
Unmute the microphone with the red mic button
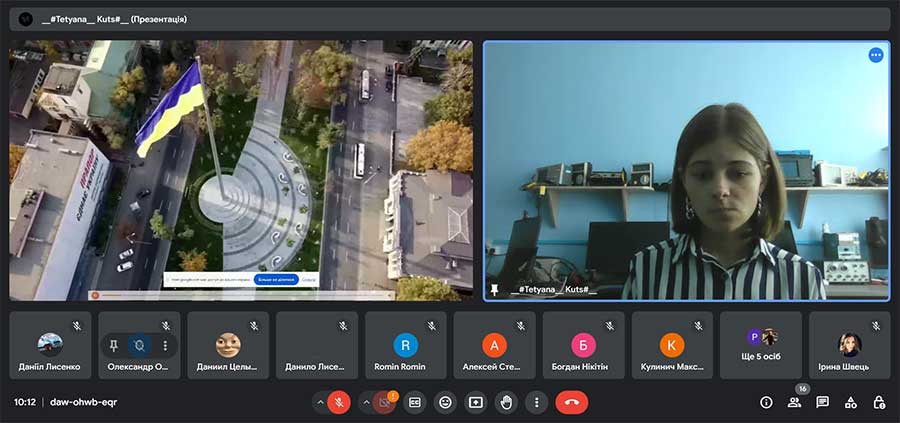pyautogui.click(x=339, y=402)
